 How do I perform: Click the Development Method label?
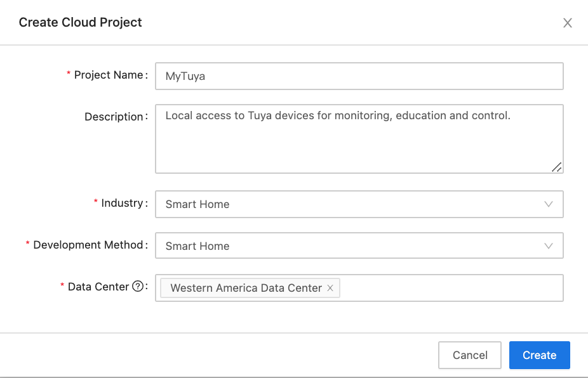point(88,245)
